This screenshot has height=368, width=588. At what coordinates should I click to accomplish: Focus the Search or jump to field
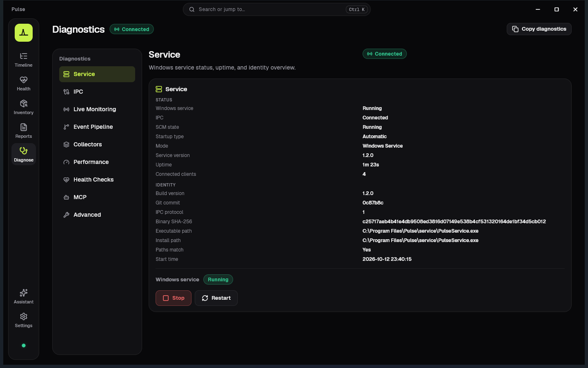click(x=276, y=9)
